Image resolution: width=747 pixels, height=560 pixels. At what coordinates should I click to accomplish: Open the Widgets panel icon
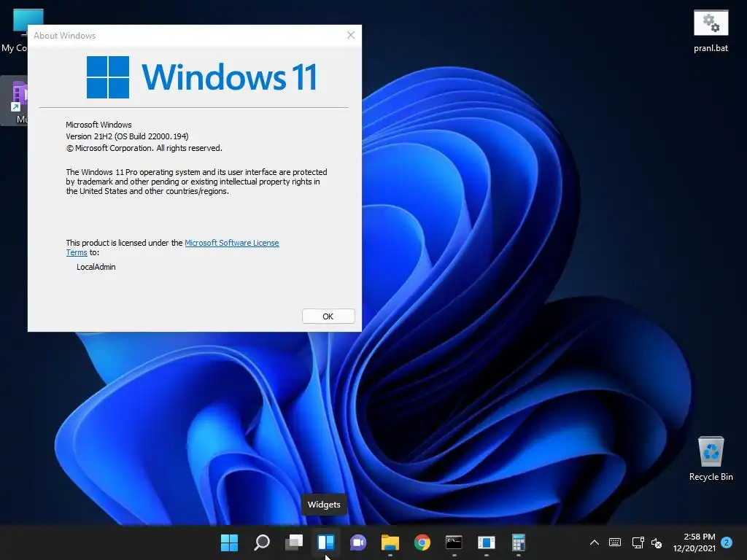[326, 542]
